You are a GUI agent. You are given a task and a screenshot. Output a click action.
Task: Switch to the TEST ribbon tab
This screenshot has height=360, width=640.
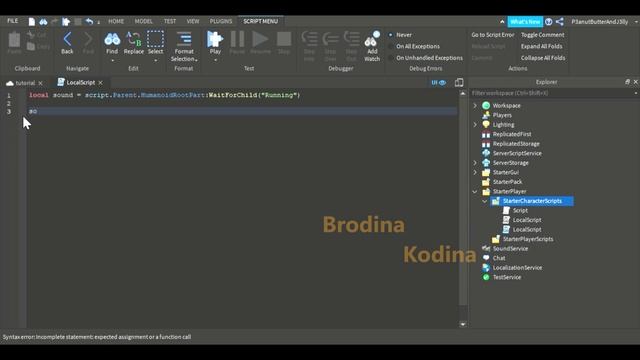click(x=170, y=21)
